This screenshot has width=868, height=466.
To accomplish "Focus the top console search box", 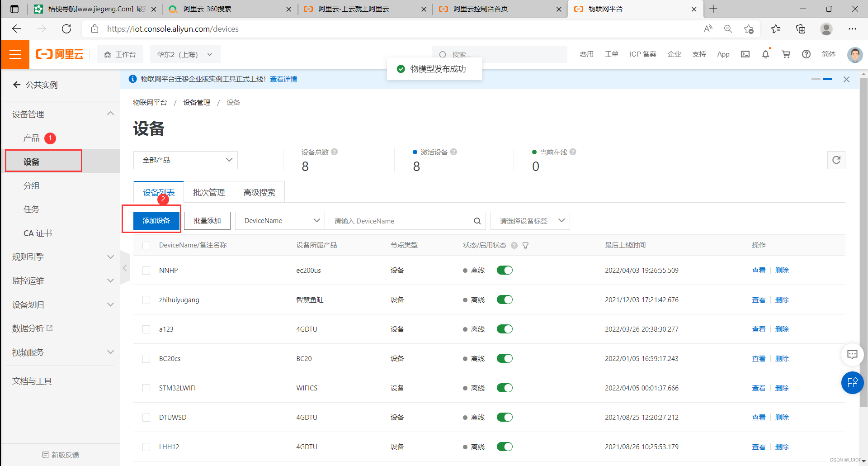I will click(x=500, y=54).
